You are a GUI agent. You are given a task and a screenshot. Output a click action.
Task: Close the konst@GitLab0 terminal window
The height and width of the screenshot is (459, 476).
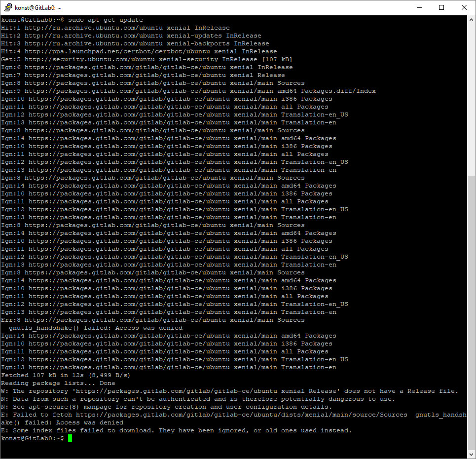464,7
